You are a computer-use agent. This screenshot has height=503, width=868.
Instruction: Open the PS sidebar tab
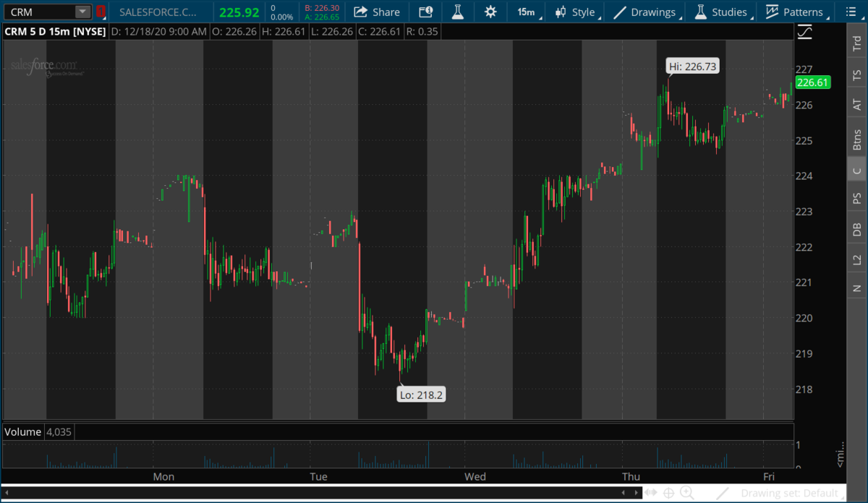[857, 198]
